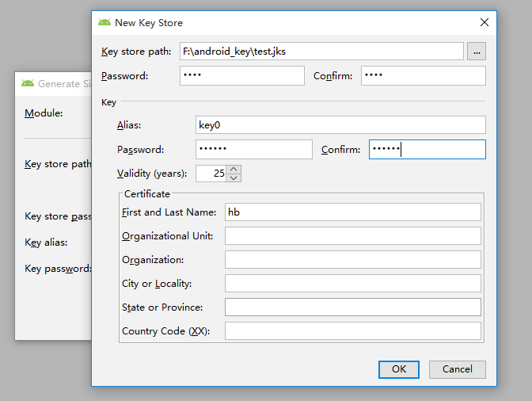Decrease validity years with the down arrow

point(234,178)
